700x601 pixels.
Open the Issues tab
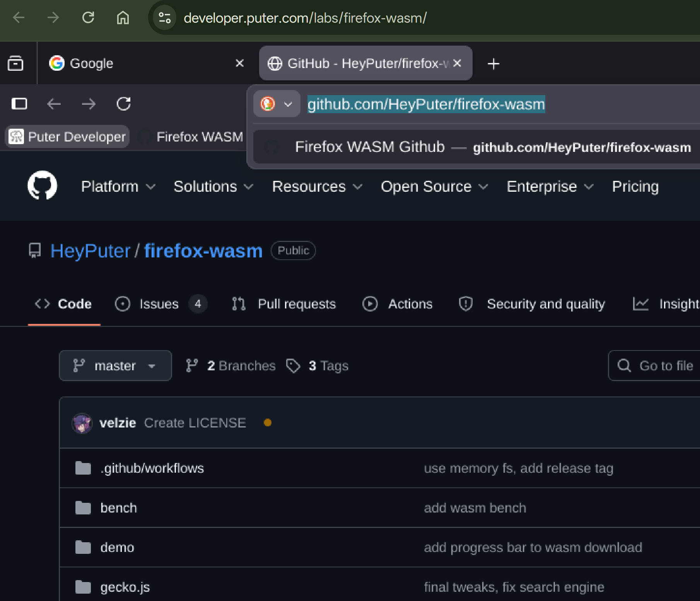161,304
